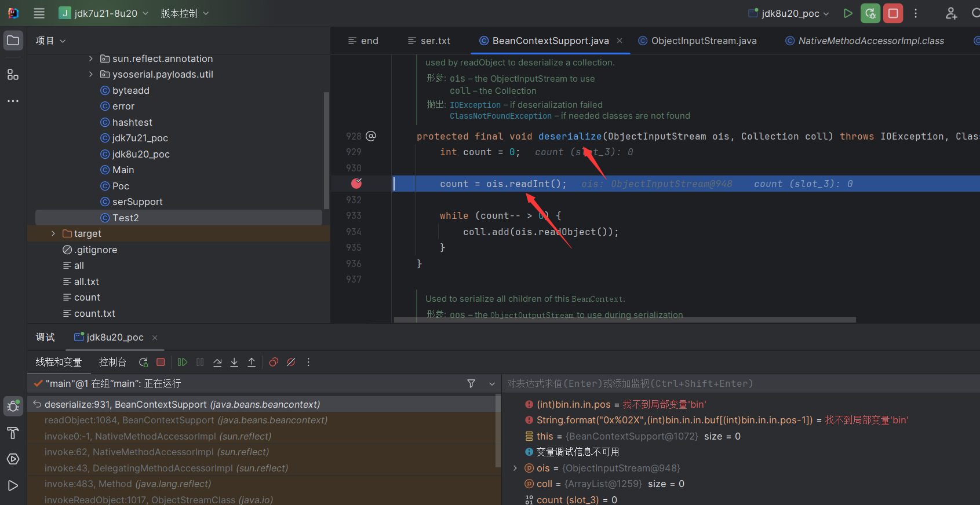Expand the ois variable node
This screenshot has height=505, width=980.
coord(515,468)
